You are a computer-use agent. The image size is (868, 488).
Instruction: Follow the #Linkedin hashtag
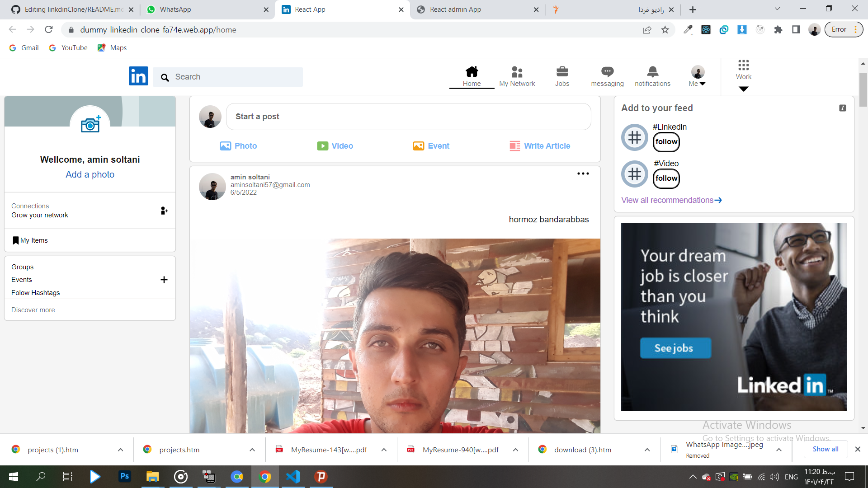(666, 142)
